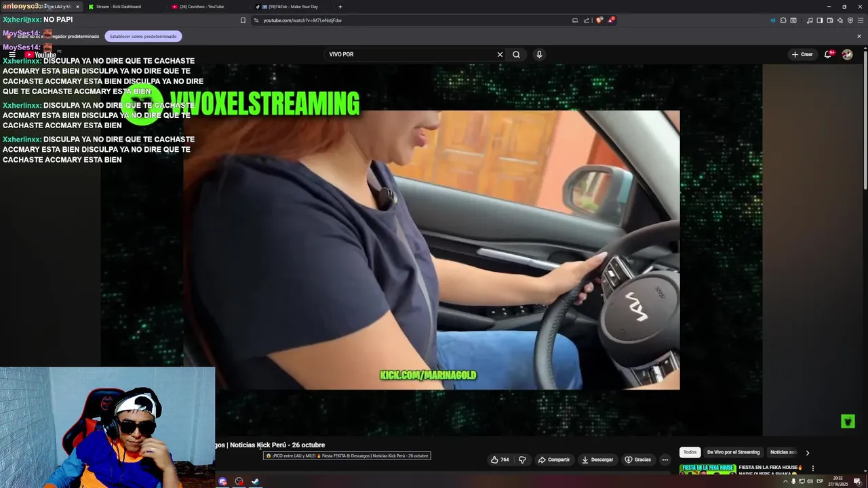
Task: Open clock showing 20:32 date
Action: 838,481
